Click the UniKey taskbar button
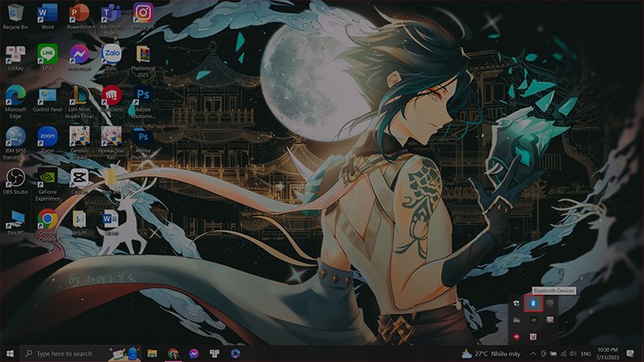 coord(214,353)
